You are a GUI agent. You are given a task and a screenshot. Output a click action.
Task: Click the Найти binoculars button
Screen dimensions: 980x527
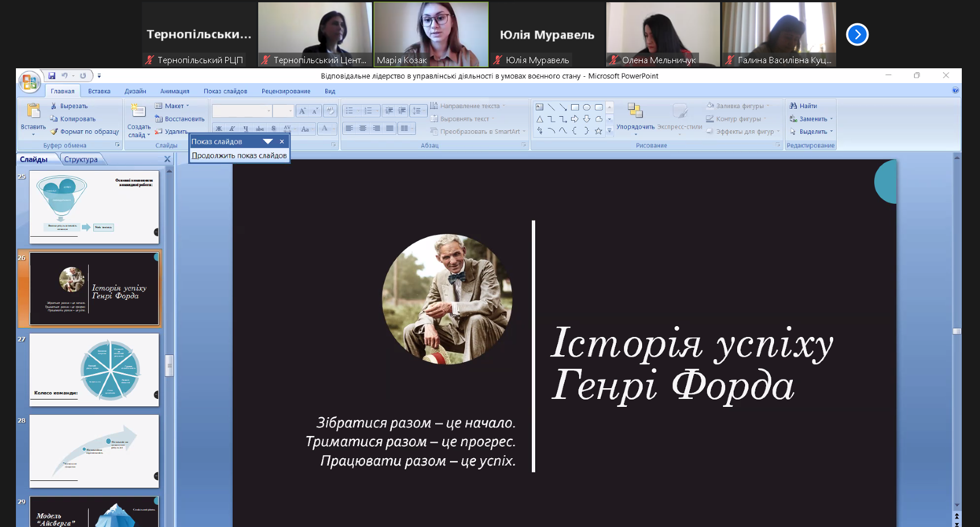click(803, 106)
